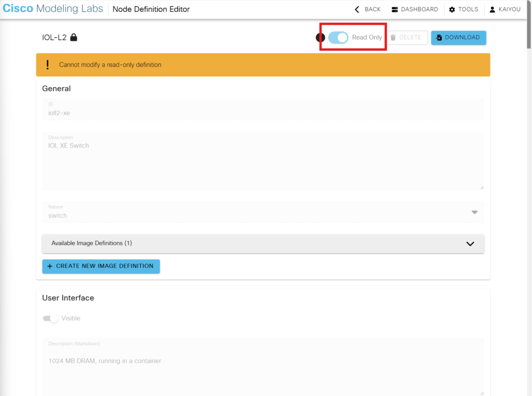Click the User Interface section heading

pyautogui.click(x=68, y=298)
